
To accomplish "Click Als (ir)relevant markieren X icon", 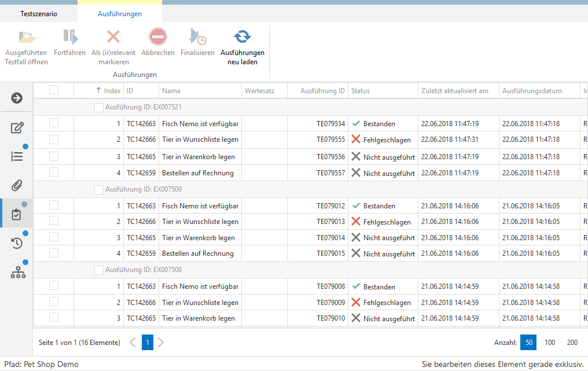I will [113, 37].
